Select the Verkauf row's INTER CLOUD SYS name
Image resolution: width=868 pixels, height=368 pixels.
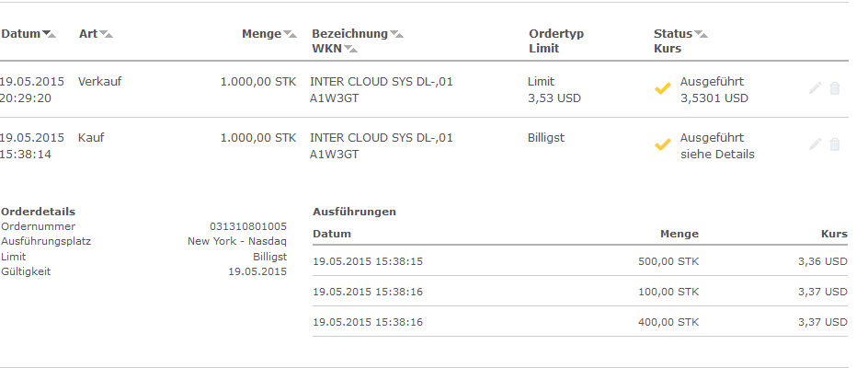[x=382, y=82]
